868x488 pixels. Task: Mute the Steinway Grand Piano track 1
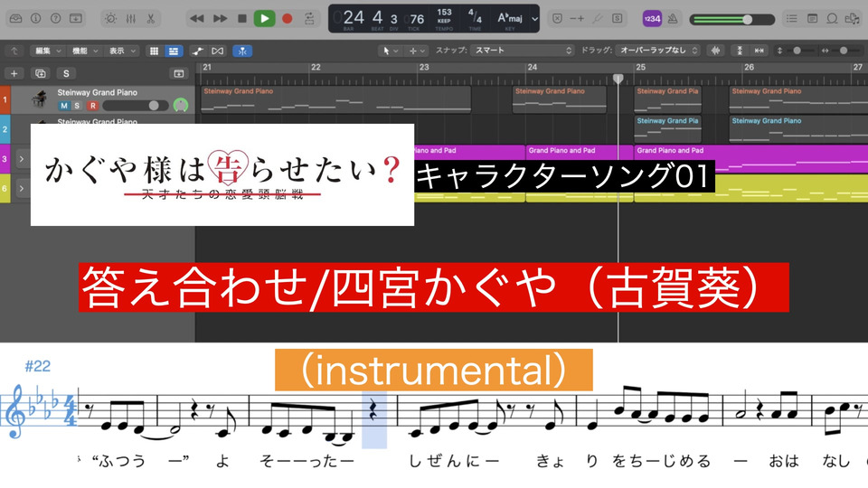64,106
